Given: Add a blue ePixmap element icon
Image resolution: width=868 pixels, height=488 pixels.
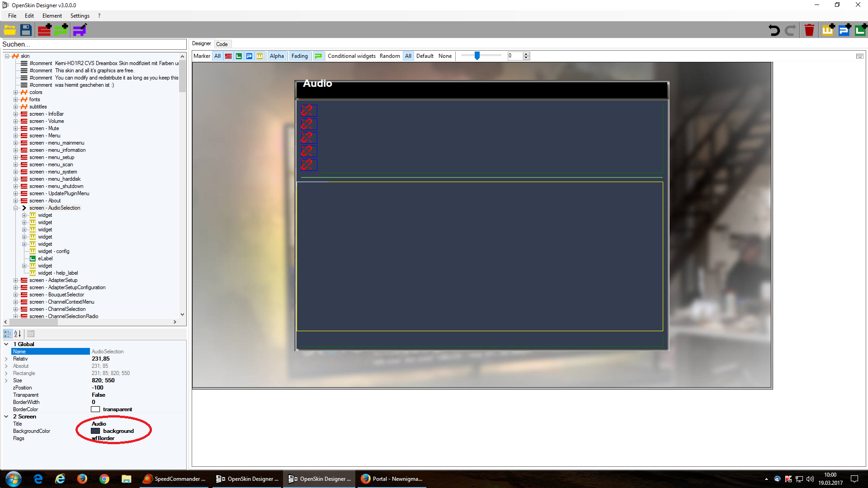Looking at the screenshot, I should pyautogui.click(x=844, y=30).
